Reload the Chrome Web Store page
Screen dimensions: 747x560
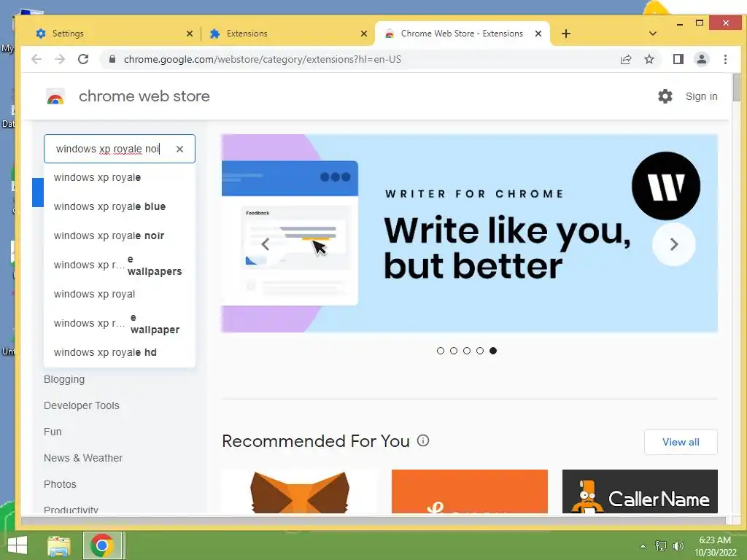[83, 59]
